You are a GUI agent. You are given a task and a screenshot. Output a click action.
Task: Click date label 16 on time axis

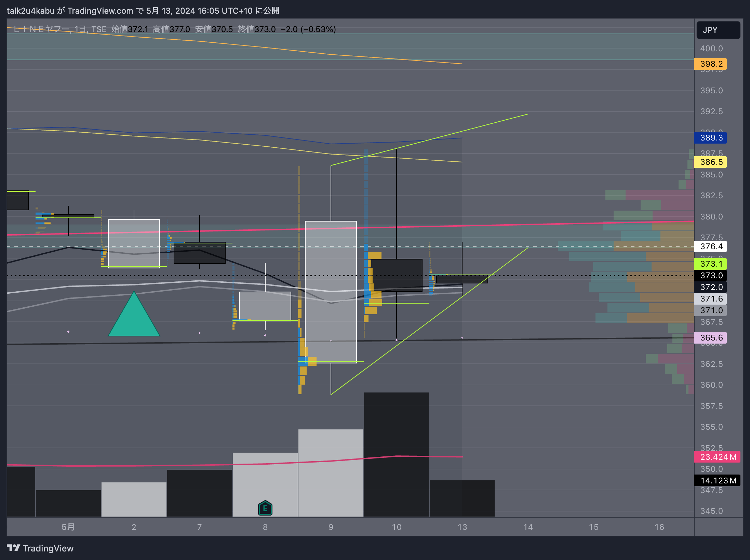659,527
